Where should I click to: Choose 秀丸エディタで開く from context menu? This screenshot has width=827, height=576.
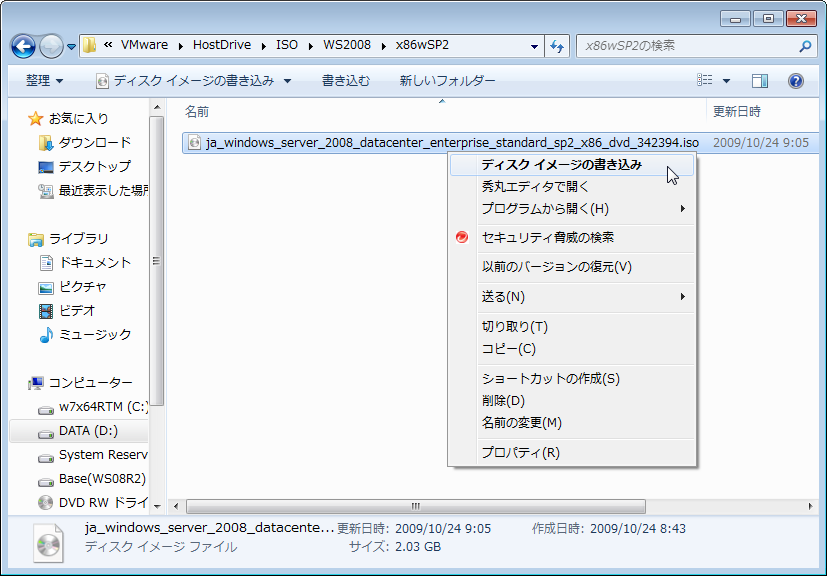point(572,187)
